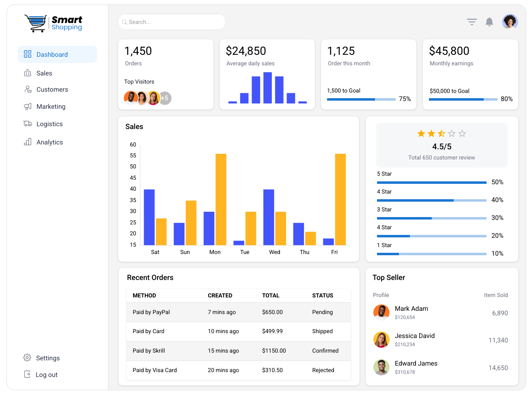Open the filter lines icon in header
Image resolution: width=532 pixels, height=394 pixels.
coord(472,22)
